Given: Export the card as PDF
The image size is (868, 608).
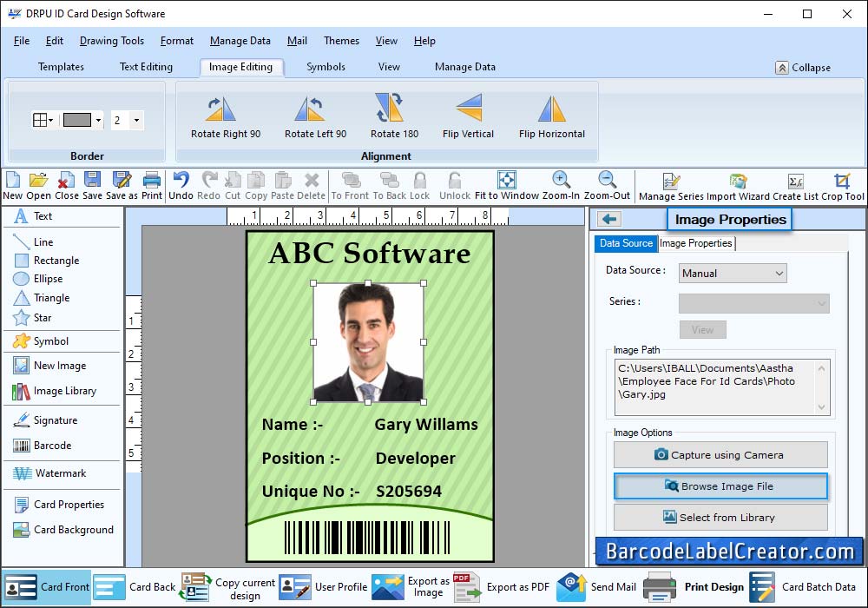Looking at the screenshot, I should 502,587.
